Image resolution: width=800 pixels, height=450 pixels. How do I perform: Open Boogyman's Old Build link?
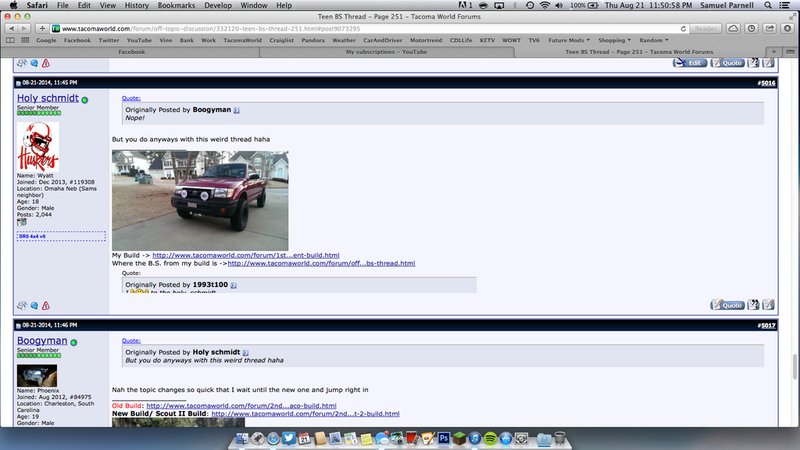241,406
